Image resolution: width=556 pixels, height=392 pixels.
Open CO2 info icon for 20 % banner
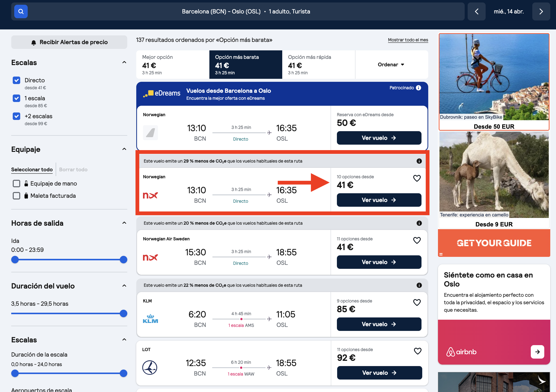[419, 223]
